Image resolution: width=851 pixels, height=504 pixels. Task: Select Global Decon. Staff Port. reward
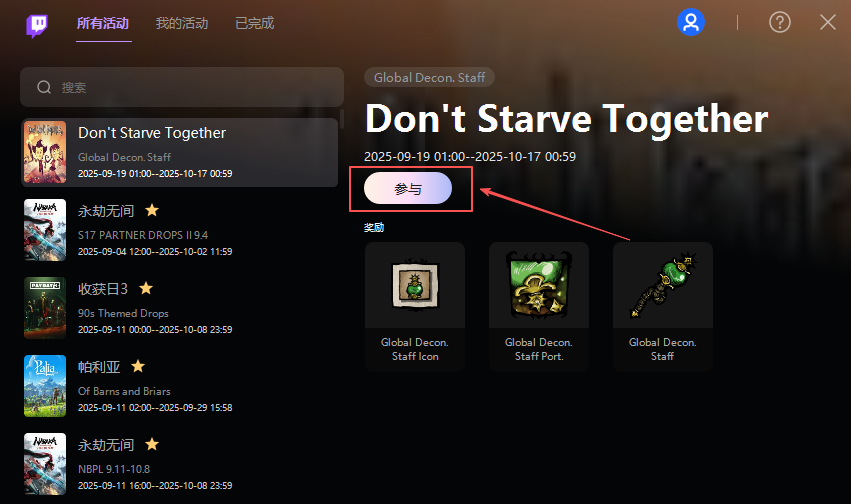tap(538, 307)
